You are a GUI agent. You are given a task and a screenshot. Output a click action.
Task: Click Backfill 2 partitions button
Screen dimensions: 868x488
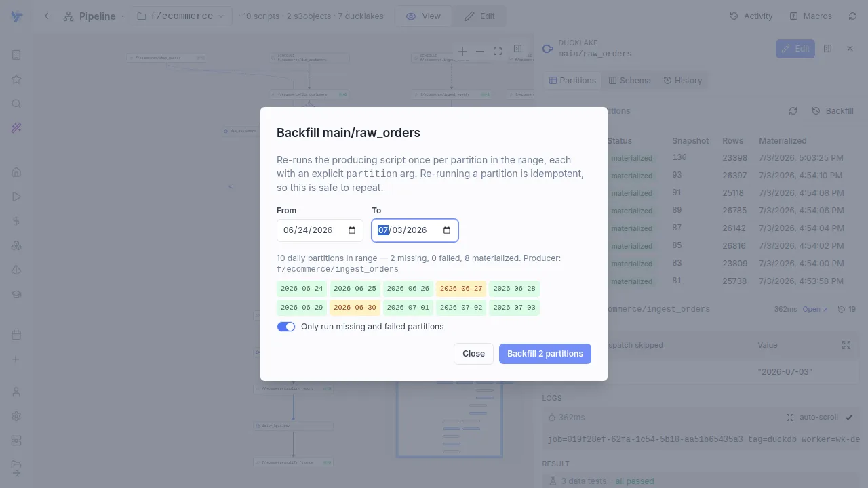tap(545, 354)
